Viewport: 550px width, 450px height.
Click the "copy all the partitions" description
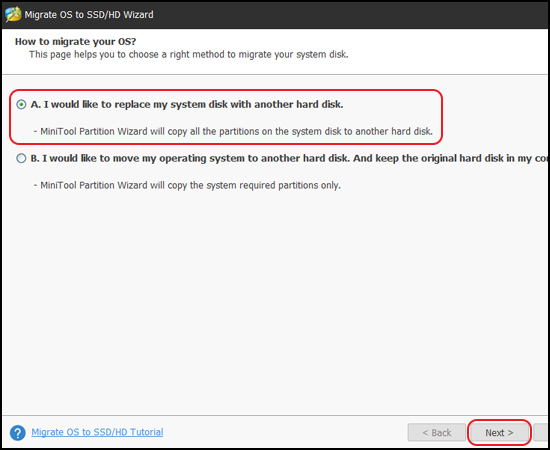click(233, 132)
